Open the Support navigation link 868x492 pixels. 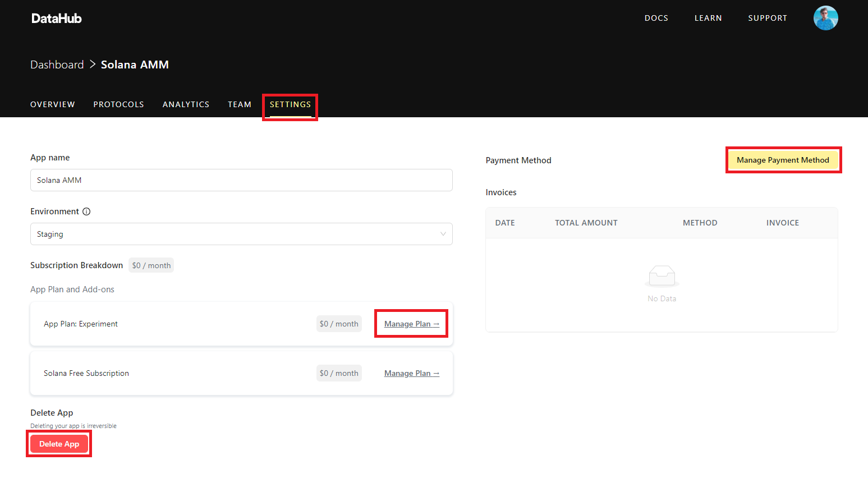tap(768, 18)
